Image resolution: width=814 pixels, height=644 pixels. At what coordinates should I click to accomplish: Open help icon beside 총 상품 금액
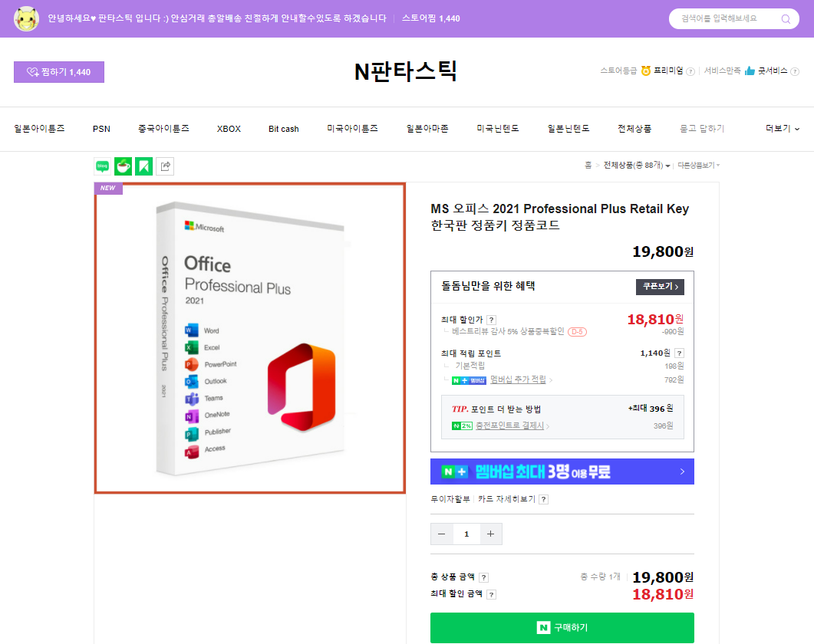[484, 577]
